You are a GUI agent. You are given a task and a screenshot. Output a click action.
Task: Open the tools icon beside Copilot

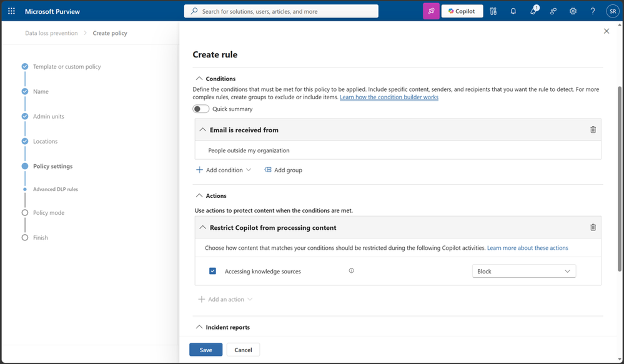coord(493,11)
